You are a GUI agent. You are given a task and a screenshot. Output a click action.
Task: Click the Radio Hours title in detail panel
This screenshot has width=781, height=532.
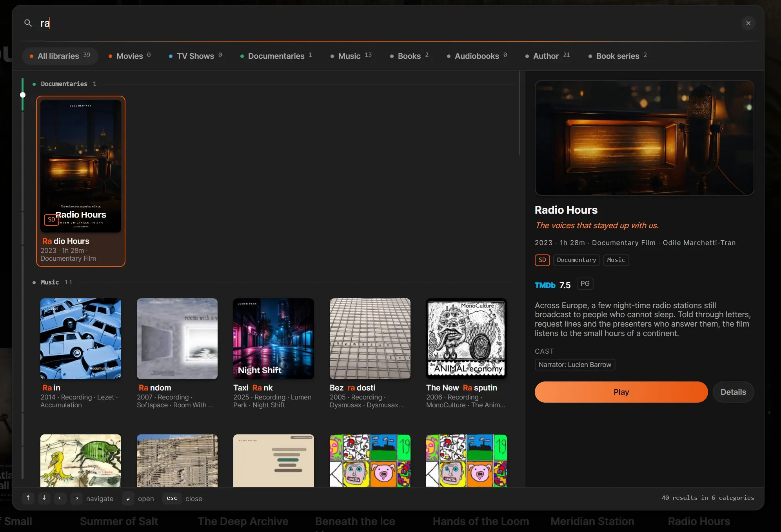[x=566, y=210]
